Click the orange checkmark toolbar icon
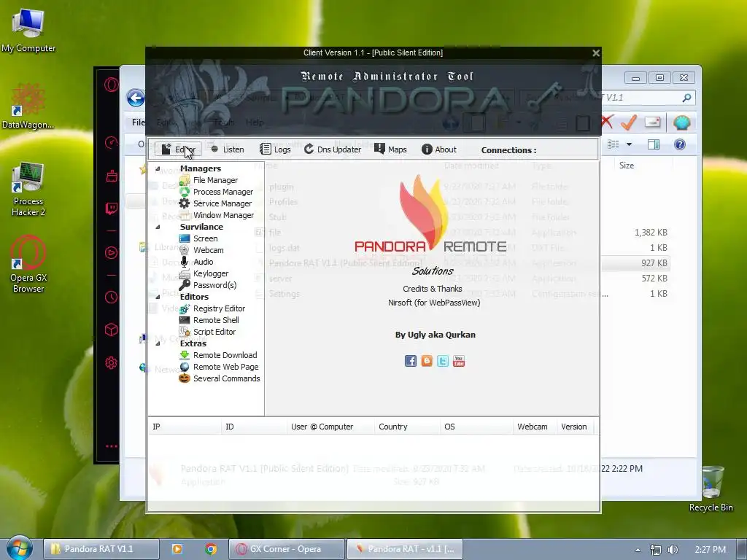 coord(629,122)
